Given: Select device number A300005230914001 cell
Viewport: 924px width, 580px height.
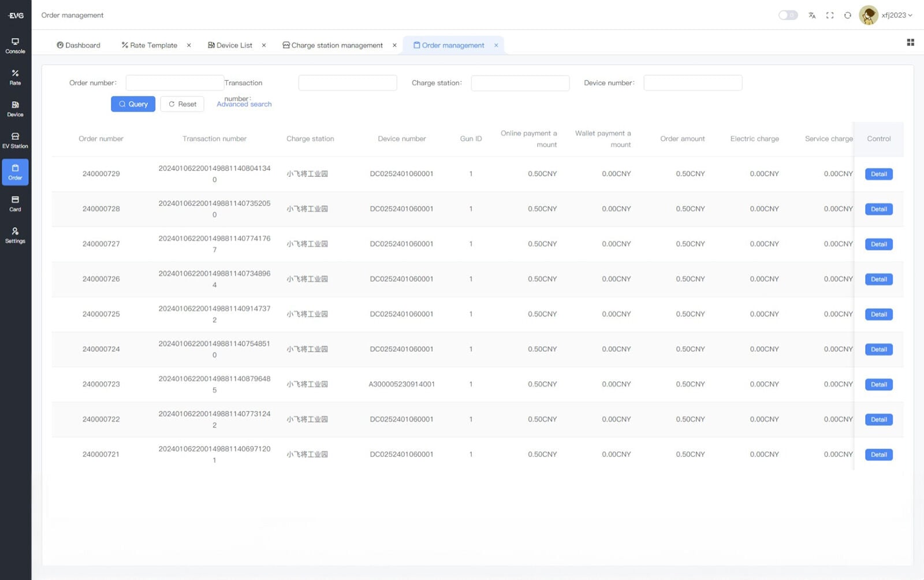Looking at the screenshot, I should [401, 384].
